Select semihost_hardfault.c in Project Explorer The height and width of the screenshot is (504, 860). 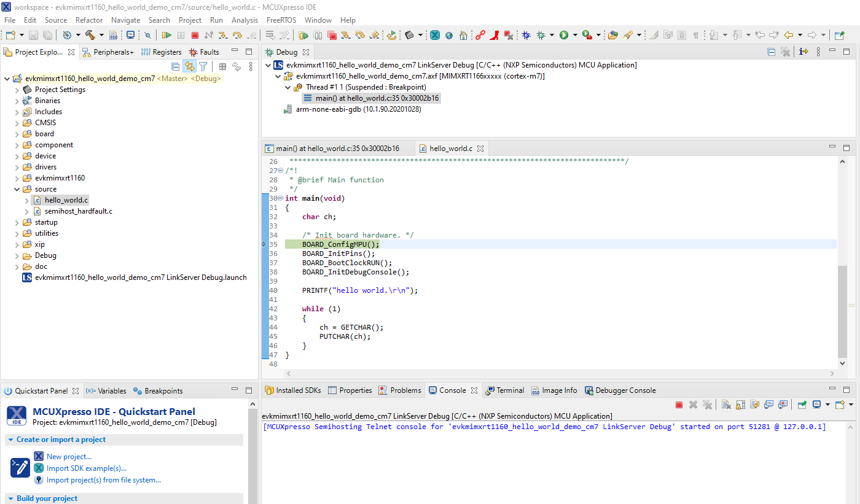[78, 211]
